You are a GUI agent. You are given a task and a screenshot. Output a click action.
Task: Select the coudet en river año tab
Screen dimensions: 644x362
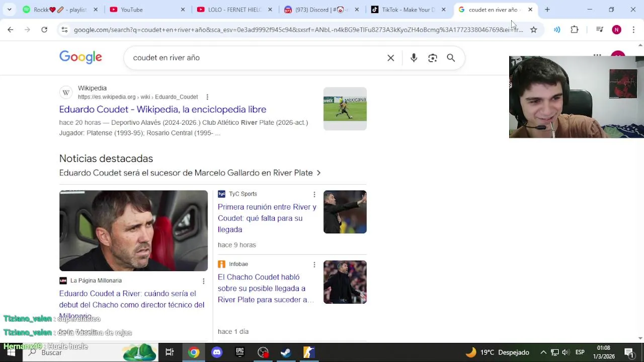tap(495, 10)
